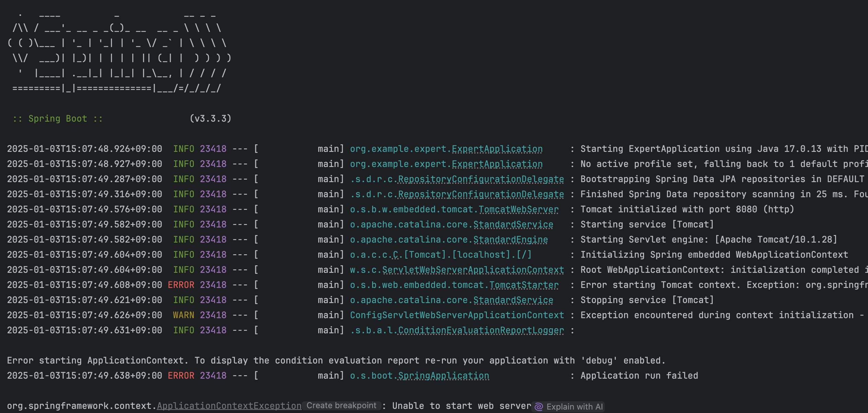868x413 pixels.
Task: Click ConfigServletWebServerApplicationContext logger name
Action: (457, 315)
